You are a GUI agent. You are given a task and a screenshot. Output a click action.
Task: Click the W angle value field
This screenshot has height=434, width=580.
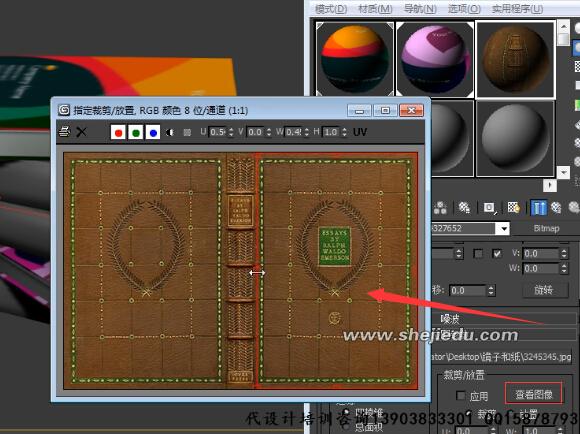pos(540,268)
